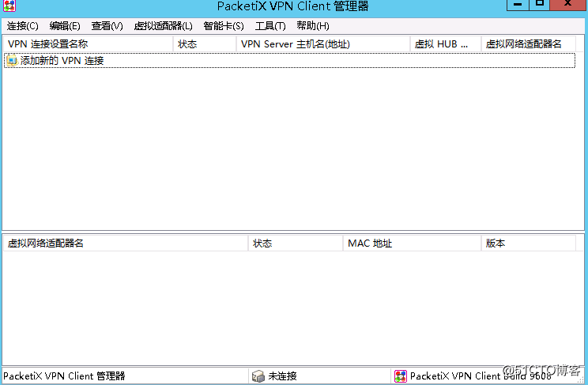Click the 未连接 status text
588x385 pixels.
click(x=282, y=376)
